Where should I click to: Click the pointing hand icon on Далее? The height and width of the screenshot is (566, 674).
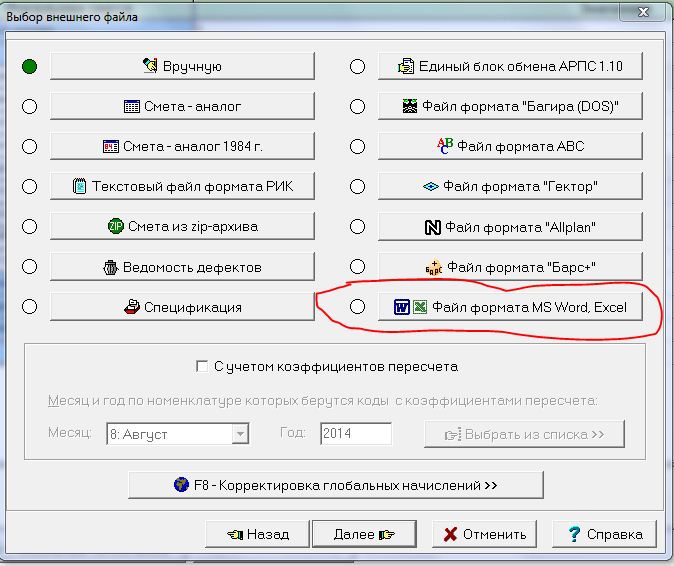coord(386,535)
